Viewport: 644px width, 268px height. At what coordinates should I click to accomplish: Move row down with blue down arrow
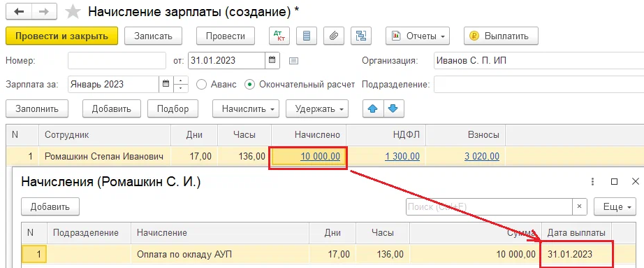[393, 108]
